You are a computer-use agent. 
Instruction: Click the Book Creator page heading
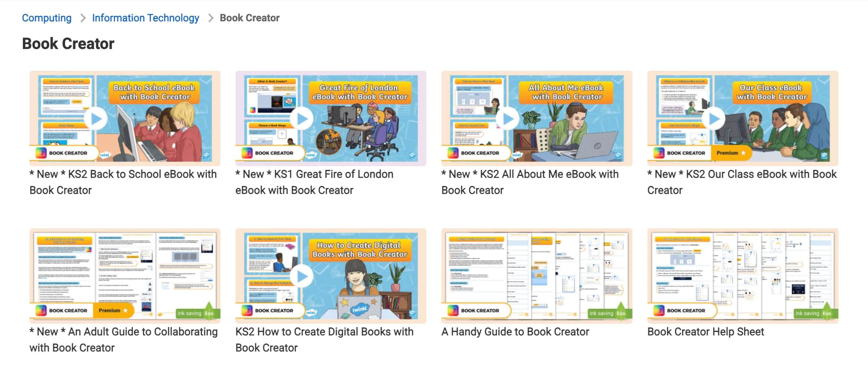(68, 44)
